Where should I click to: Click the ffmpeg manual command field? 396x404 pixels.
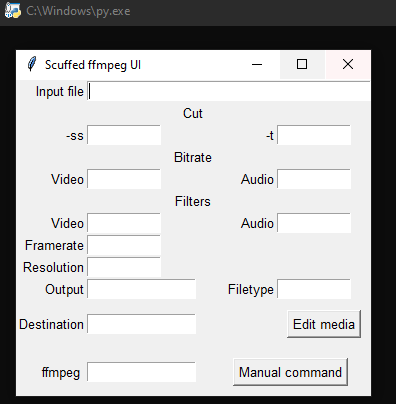click(x=142, y=372)
